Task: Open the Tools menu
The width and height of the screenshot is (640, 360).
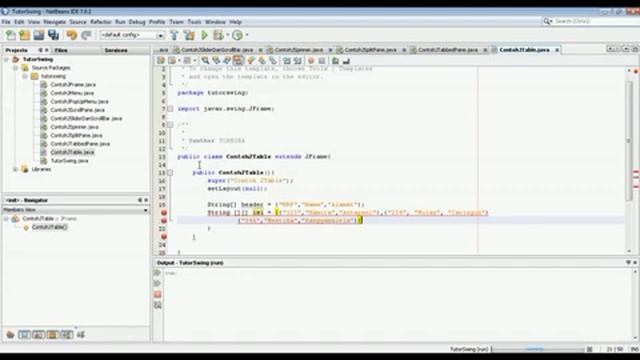Action: point(194,22)
